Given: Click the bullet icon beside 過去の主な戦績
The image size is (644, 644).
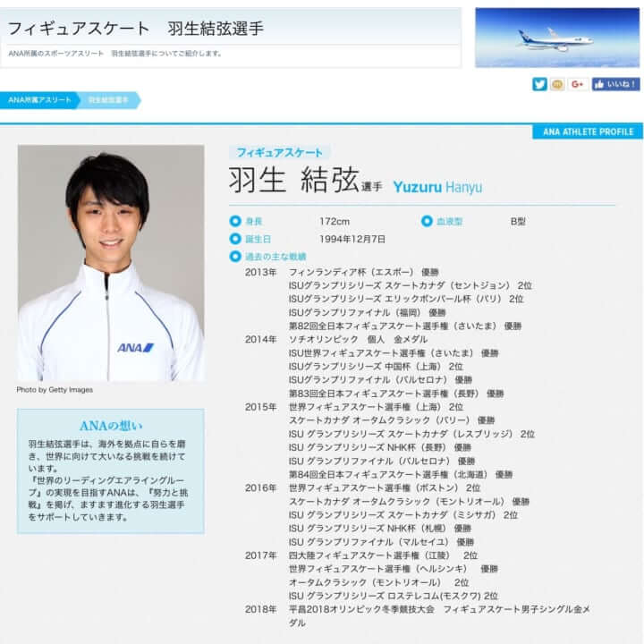Looking at the screenshot, I should pyautogui.click(x=235, y=257).
